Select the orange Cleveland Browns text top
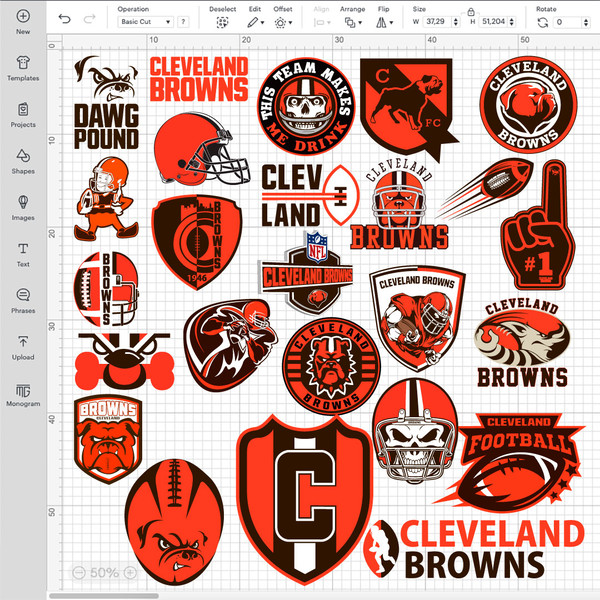 pyautogui.click(x=199, y=79)
